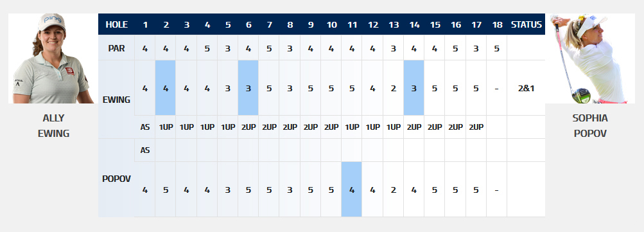
Task: Click Sophia Popov's player photo
Action: (x=590, y=58)
